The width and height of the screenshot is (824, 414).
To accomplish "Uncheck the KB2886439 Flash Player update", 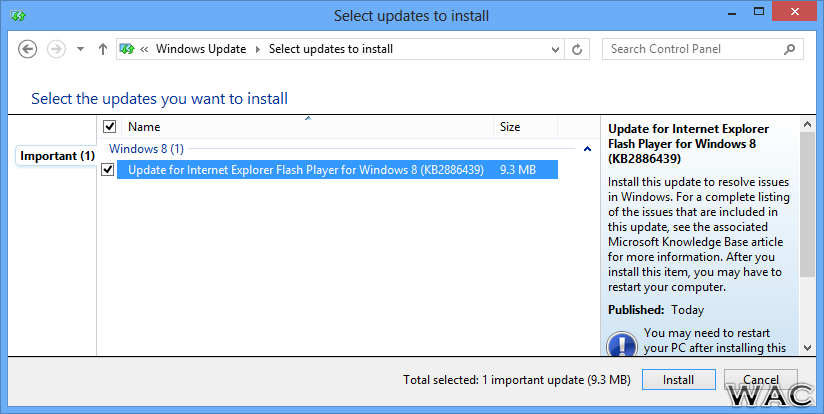I will click(108, 170).
